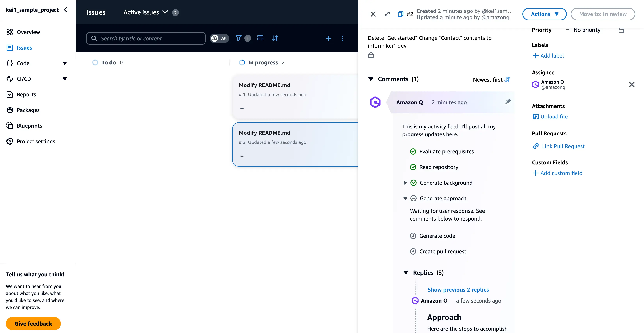Open Reports in sidebar
The width and height of the screenshot is (644, 333).
tap(26, 94)
